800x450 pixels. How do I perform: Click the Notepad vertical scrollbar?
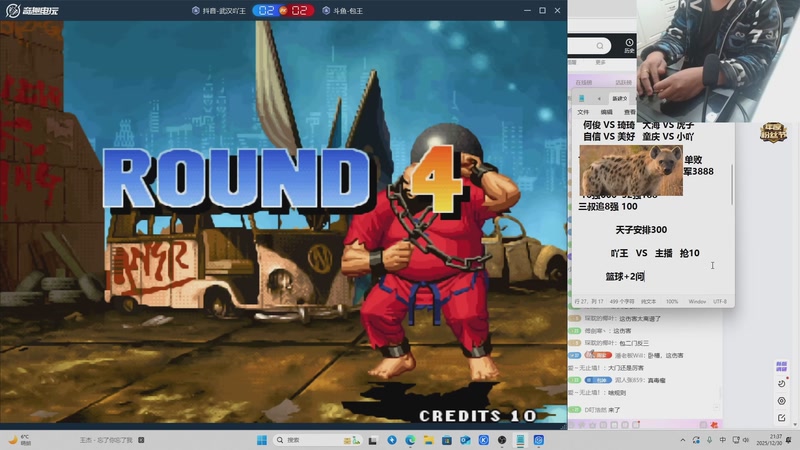click(732, 184)
